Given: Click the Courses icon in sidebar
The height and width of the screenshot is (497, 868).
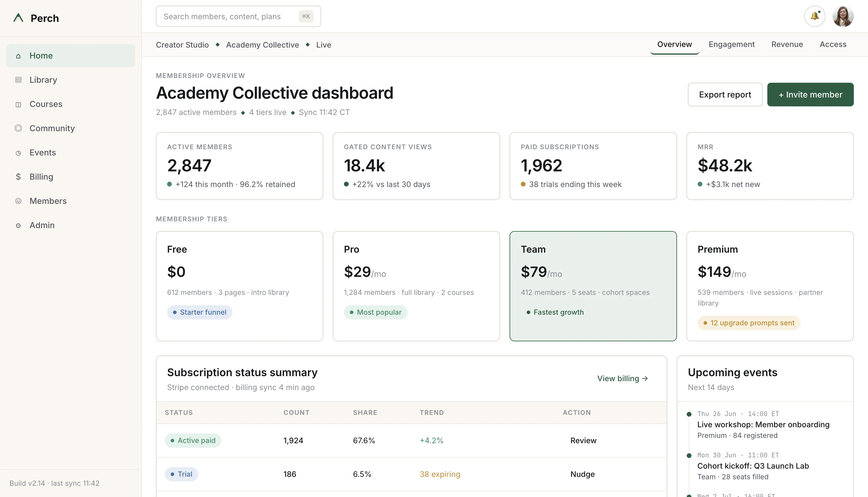Looking at the screenshot, I should pos(18,104).
